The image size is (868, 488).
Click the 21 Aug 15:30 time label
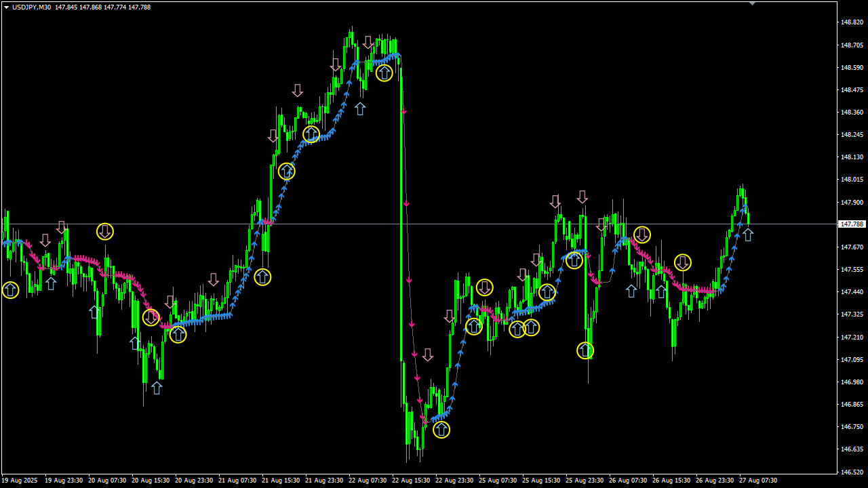tap(281, 481)
